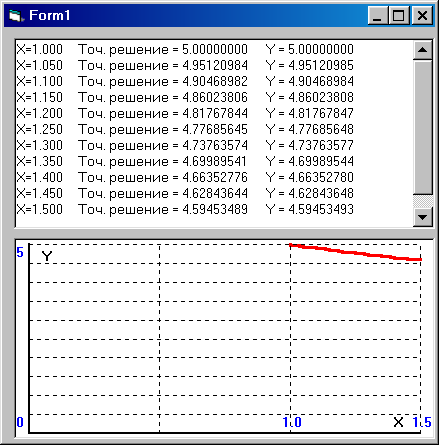Close the Form1 window
The width and height of the screenshot is (439, 445).
pos(422,15)
